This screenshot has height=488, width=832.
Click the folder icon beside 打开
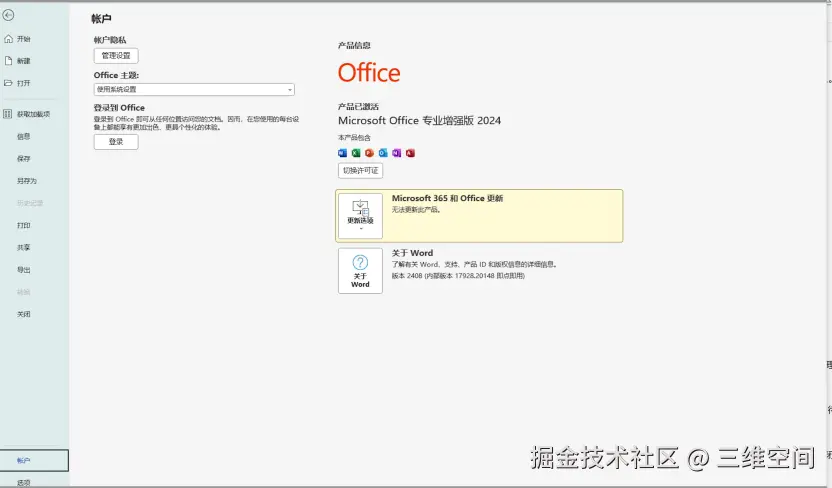click(8, 83)
